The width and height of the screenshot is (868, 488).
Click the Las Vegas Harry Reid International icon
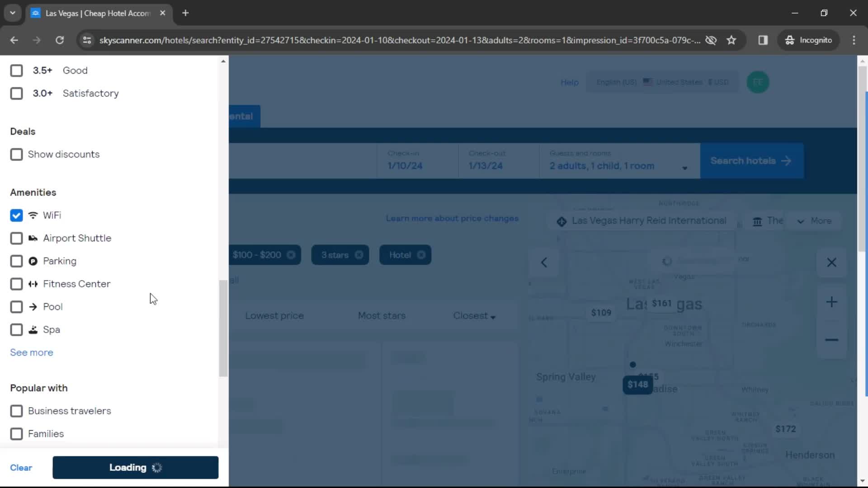561,221
